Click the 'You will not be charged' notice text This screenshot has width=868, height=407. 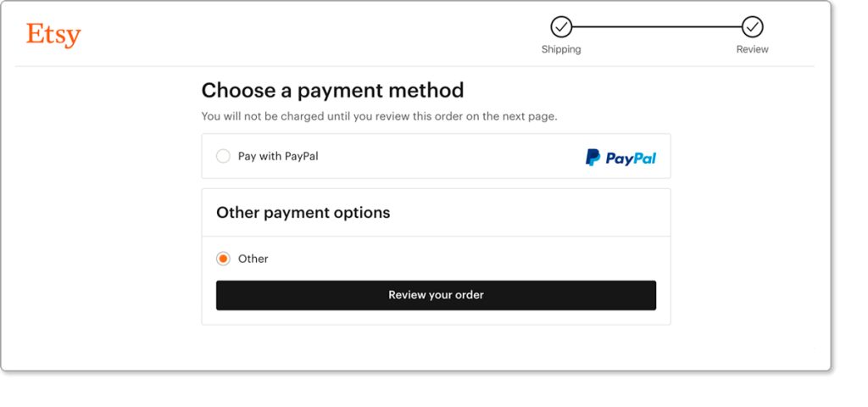point(379,117)
